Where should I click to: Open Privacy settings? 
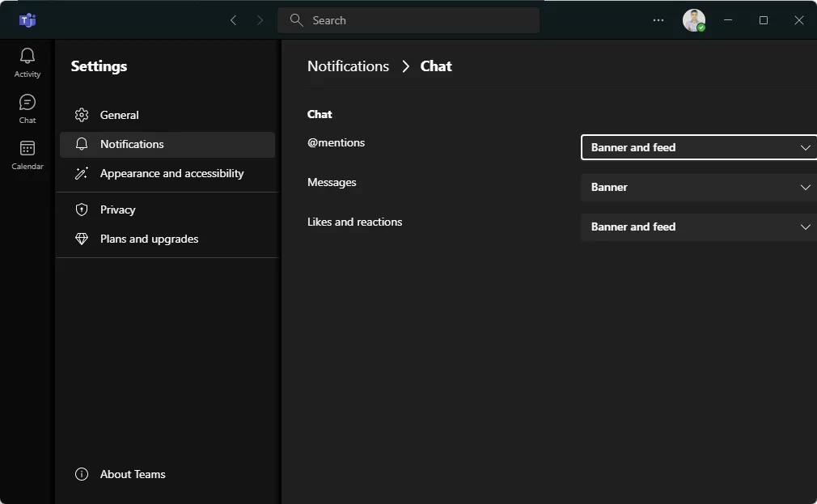[x=117, y=210]
